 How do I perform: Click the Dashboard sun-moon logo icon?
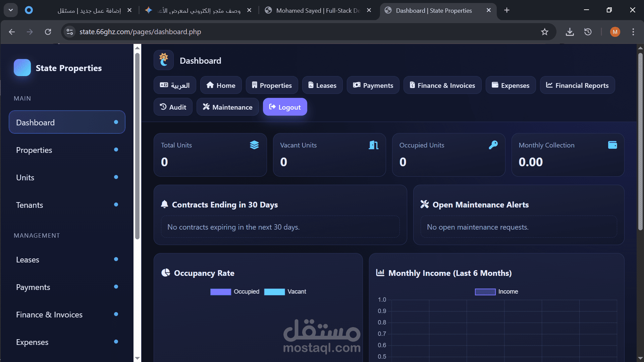point(164,60)
